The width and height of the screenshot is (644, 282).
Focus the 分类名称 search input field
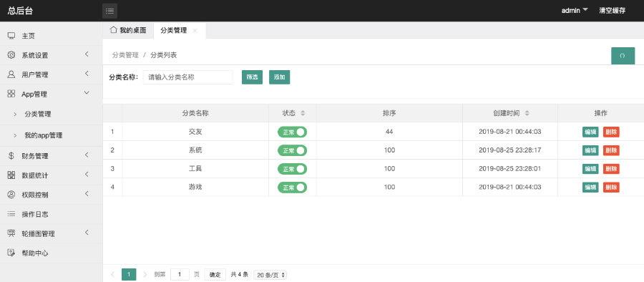pos(187,77)
